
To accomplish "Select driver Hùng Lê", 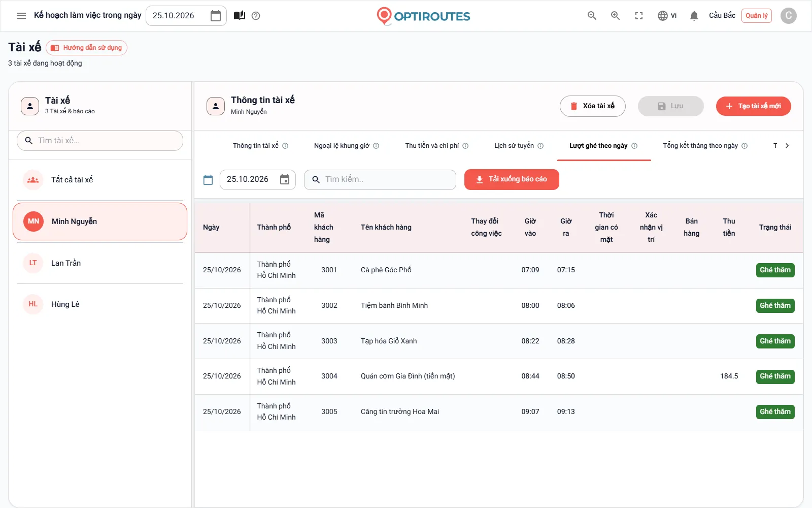I will tap(100, 304).
